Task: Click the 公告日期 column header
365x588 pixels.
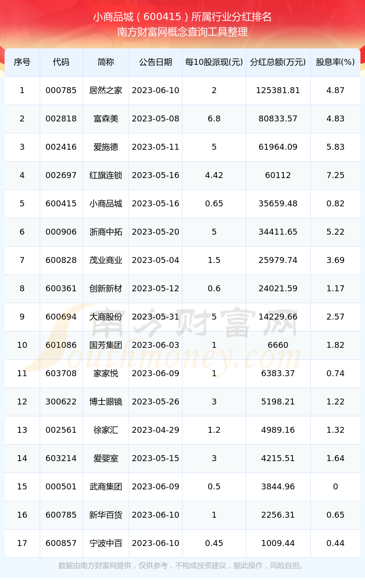Action: point(156,62)
